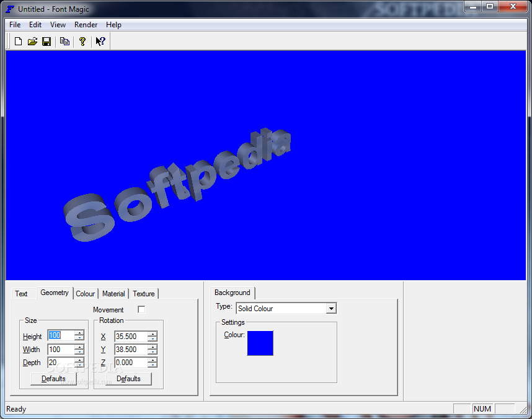532x419 pixels.
Task: Switch to the Text tab
Action: coord(21,294)
